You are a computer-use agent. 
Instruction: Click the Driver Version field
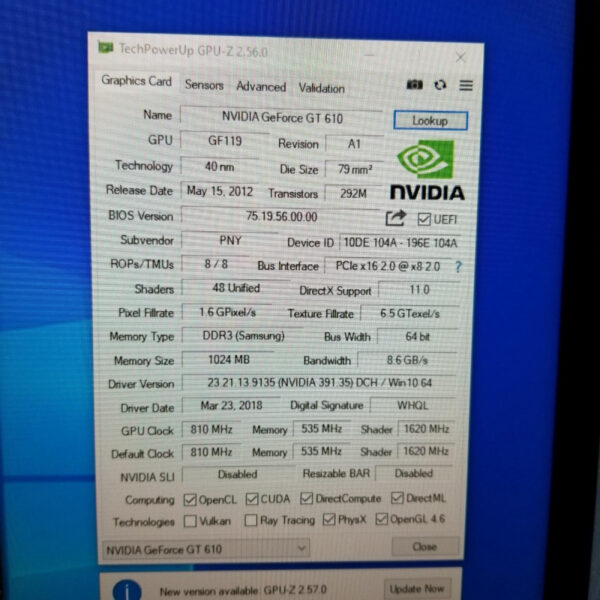click(x=319, y=383)
